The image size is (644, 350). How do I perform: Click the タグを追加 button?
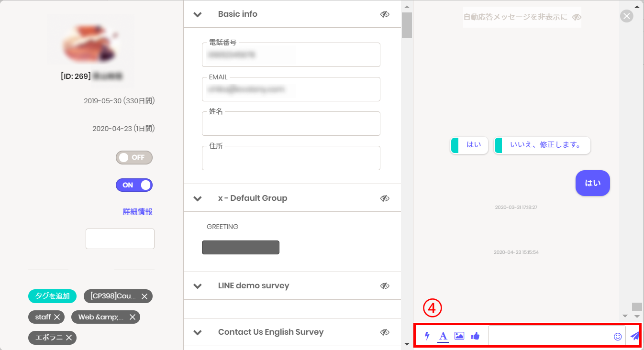coord(53,296)
